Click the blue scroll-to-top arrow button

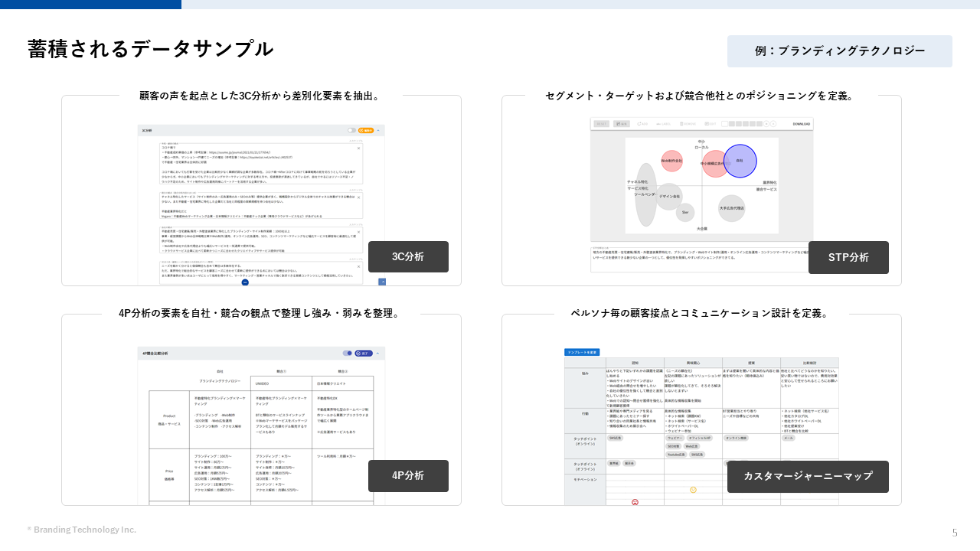[x=382, y=282]
